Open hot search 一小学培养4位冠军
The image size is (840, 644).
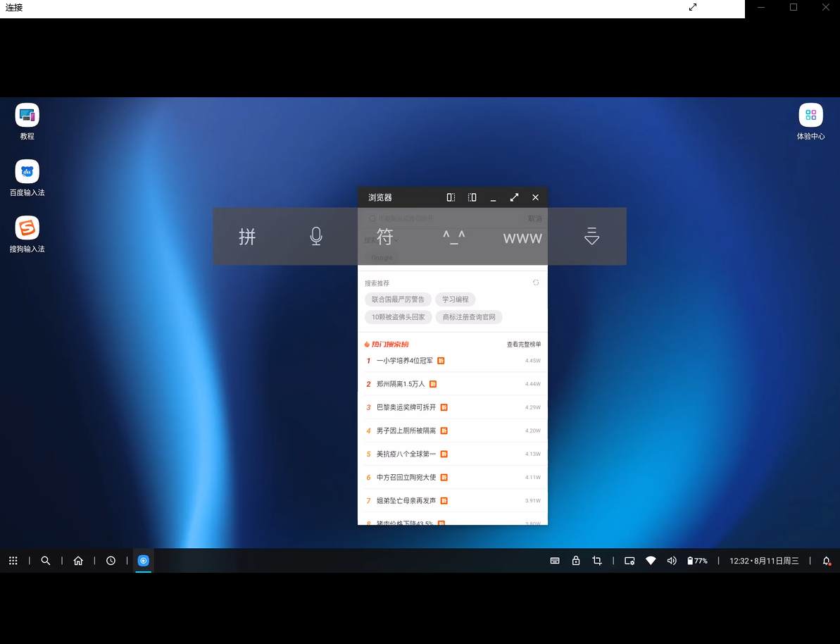point(453,361)
